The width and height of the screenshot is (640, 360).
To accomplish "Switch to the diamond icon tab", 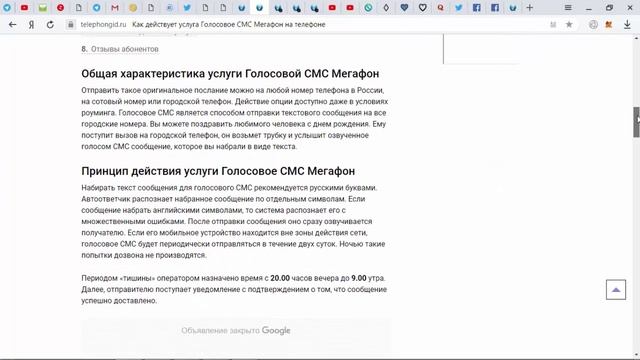I will pos(386,7).
